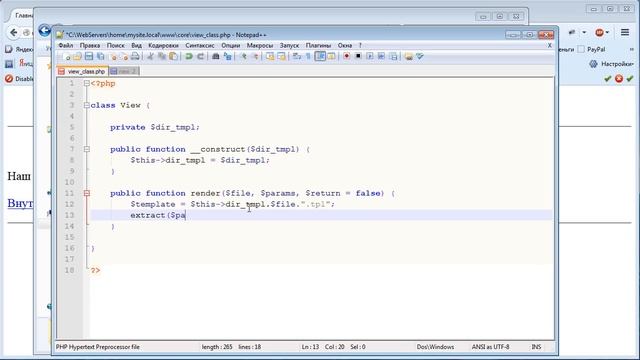The width and height of the screenshot is (640, 360).
Task: Open the Вид menu
Action: pos(136,45)
